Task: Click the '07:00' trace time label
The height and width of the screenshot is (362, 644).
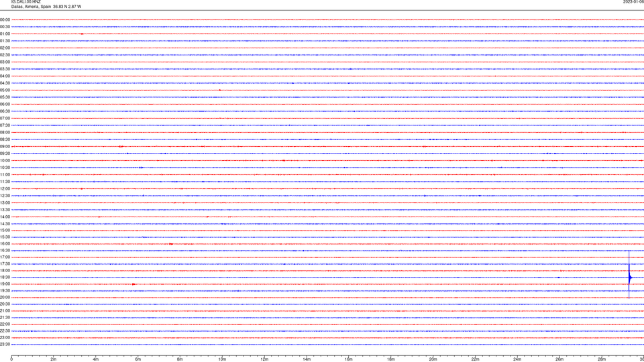Action: [x=5, y=118]
